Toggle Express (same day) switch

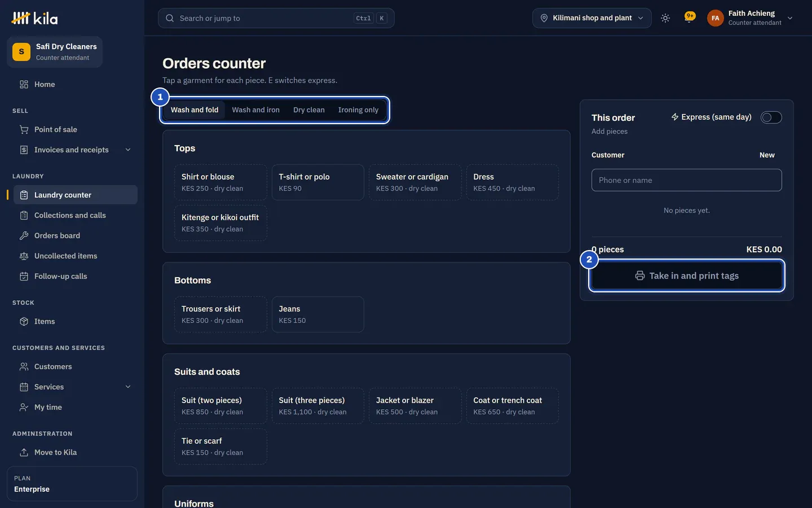[771, 117]
